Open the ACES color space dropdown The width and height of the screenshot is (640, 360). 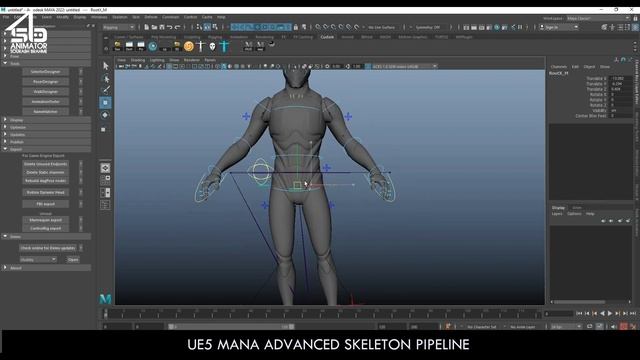404,66
